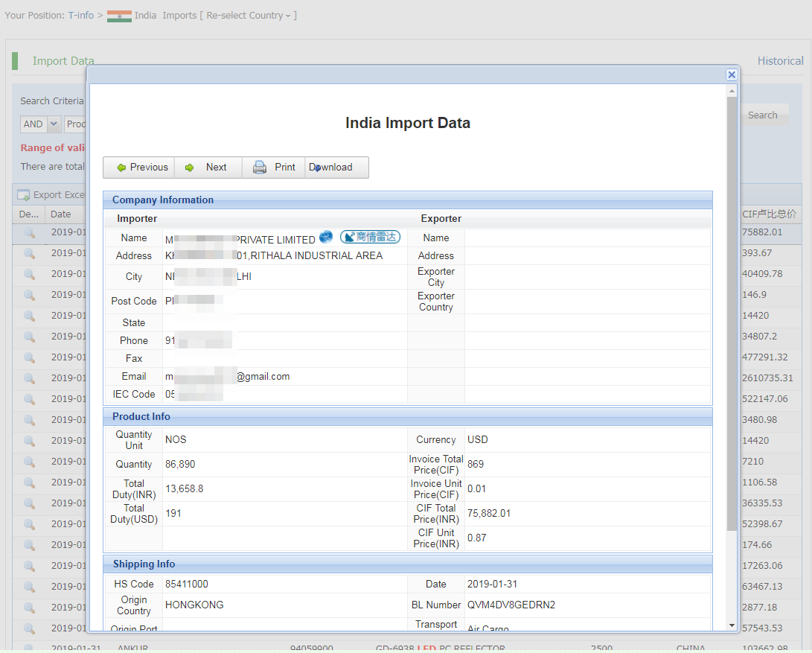
Task: Open detail magnifier for 40409.78 row
Action: pos(29,274)
